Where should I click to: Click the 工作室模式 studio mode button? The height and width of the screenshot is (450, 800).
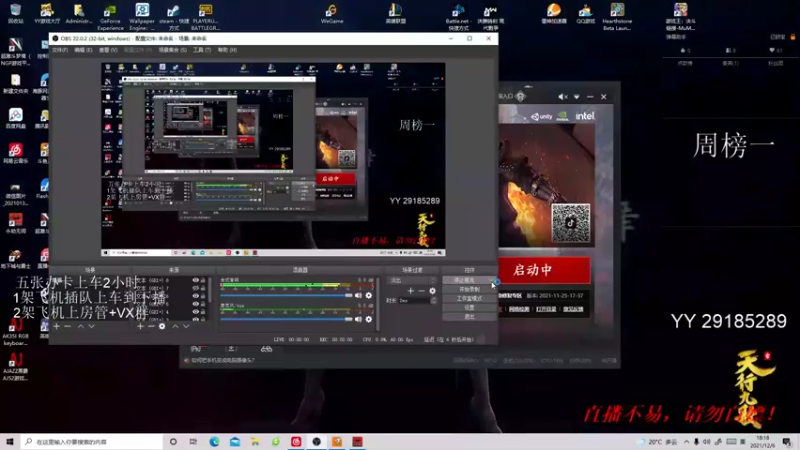pyautogui.click(x=469, y=298)
